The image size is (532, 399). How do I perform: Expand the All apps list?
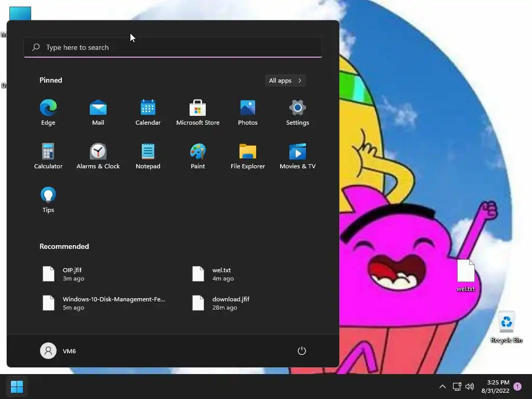click(x=285, y=81)
